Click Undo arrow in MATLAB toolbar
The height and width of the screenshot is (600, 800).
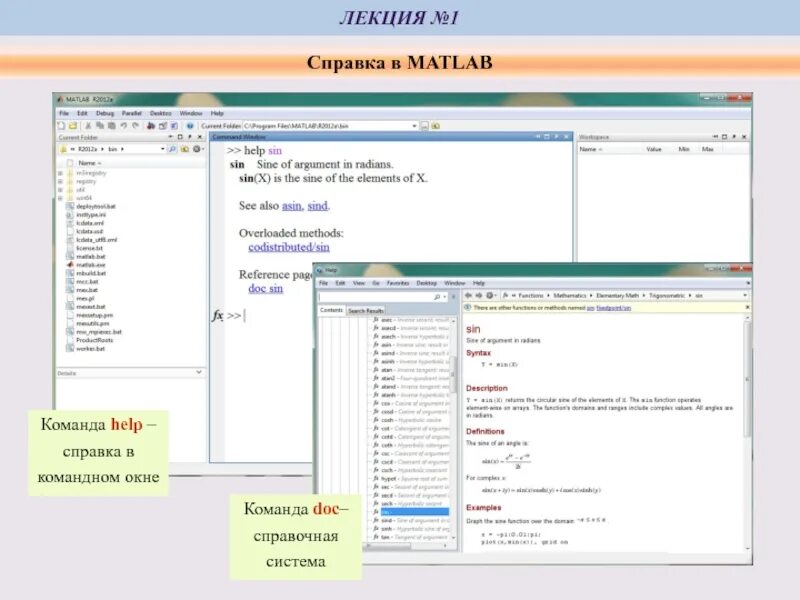click(x=123, y=126)
